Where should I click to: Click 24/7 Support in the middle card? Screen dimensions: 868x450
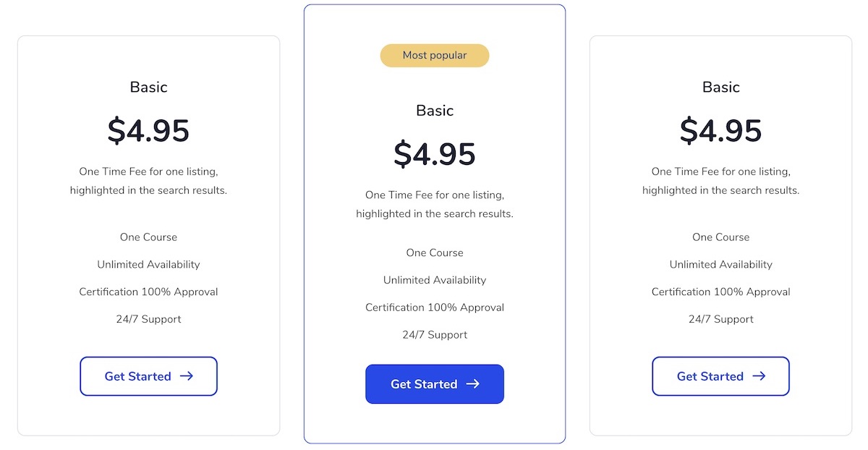[x=435, y=335]
